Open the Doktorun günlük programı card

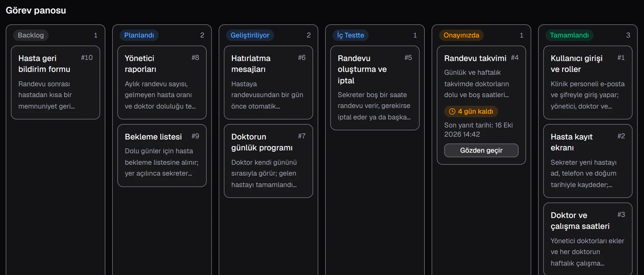268,161
